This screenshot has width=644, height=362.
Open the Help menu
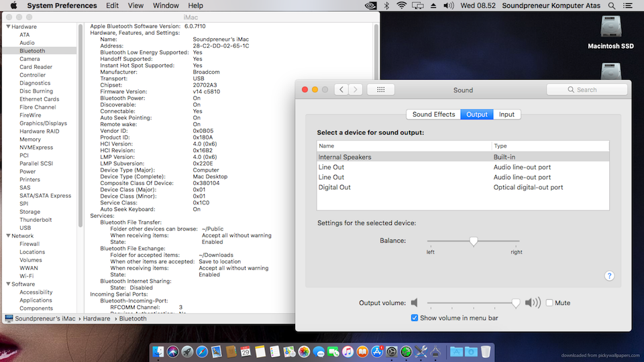(195, 5)
